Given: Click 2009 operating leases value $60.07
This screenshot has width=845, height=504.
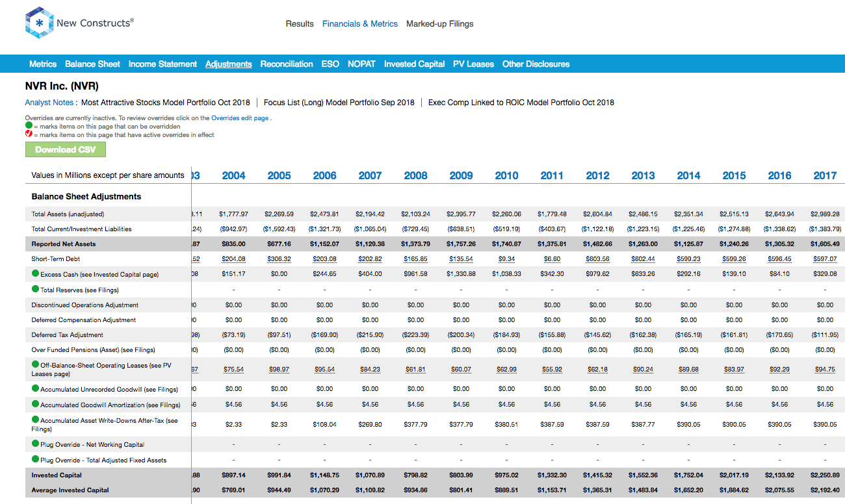Looking at the screenshot, I should point(461,369).
